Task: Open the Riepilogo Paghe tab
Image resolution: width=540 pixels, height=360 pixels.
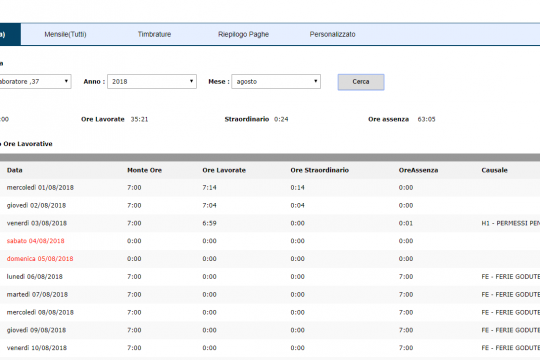Action: 243,34
